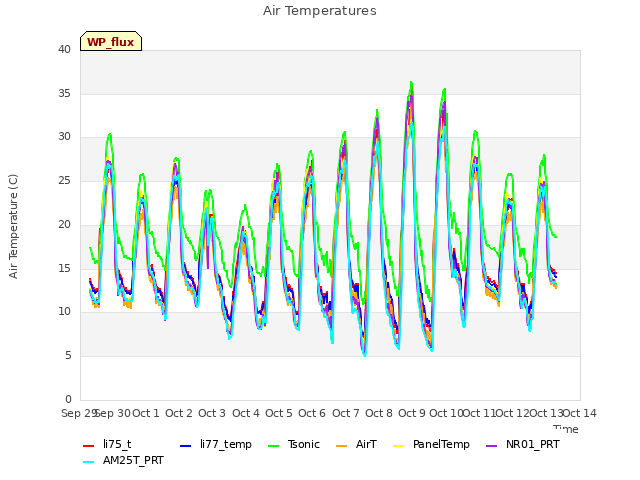Click the red li75_t legend swatch

click(x=89, y=446)
